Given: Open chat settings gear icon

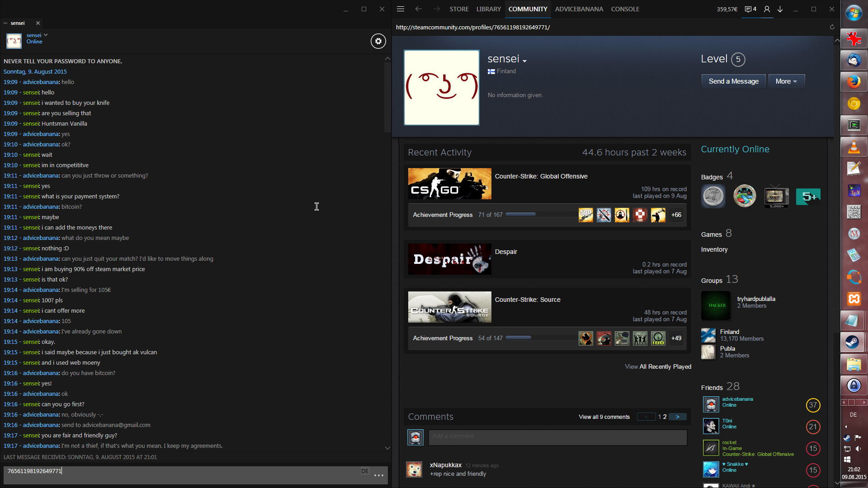Looking at the screenshot, I should click(x=378, y=41).
